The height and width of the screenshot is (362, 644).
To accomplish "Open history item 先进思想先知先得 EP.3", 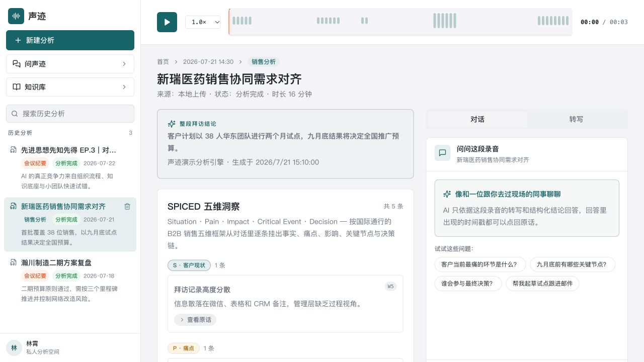I will tap(70, 168).
